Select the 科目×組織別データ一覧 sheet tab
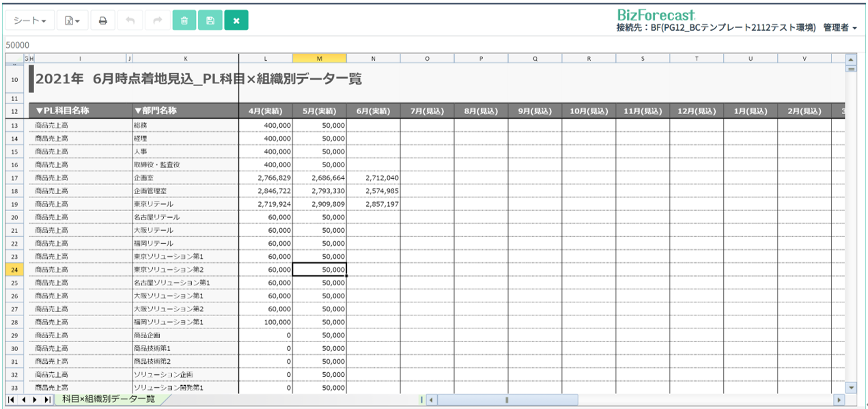This screenshot has width=868, height=409. (x=108, y=399)
